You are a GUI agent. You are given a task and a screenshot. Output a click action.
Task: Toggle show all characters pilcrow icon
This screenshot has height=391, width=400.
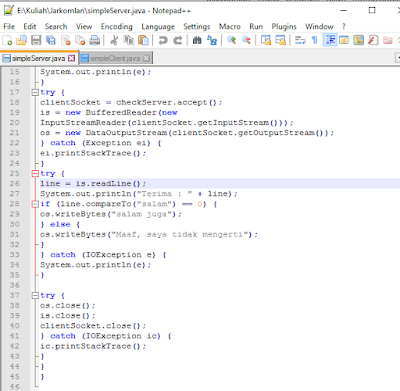click(314, 41)
